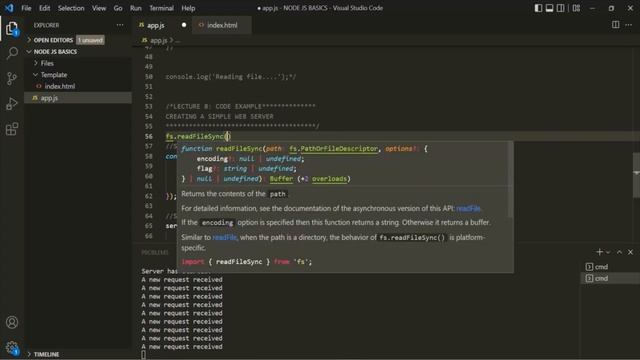Open the Search view icon

(x=12, y=53)
